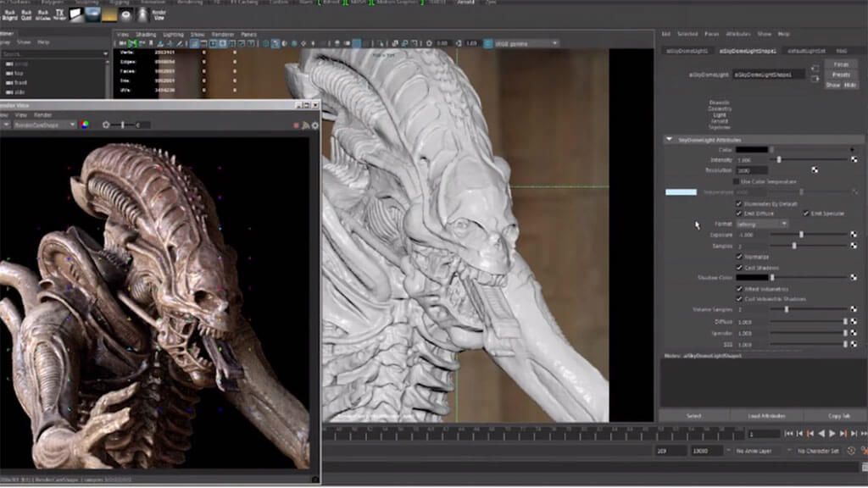Open viewport Panels menu

tap(248, 34)
